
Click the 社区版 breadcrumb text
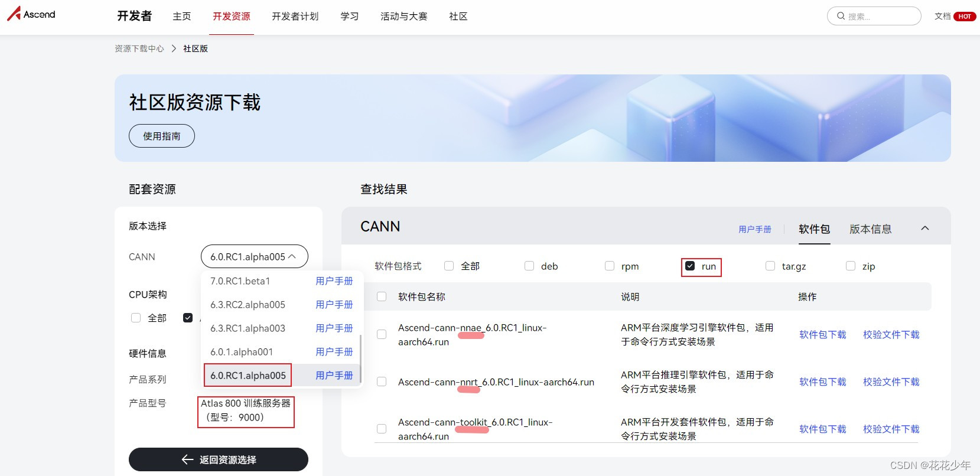pos(196,48)
